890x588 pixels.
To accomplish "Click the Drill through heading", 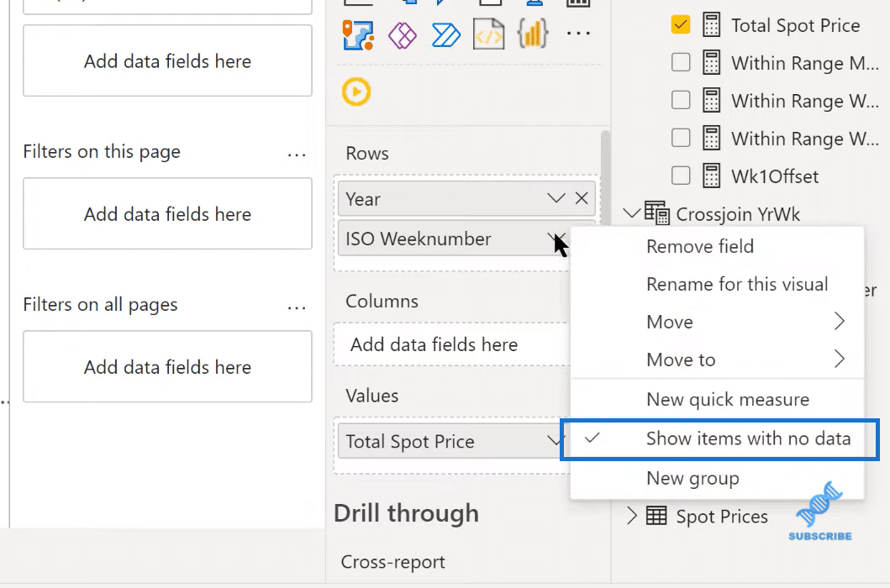I will click(x=407, y=513).
